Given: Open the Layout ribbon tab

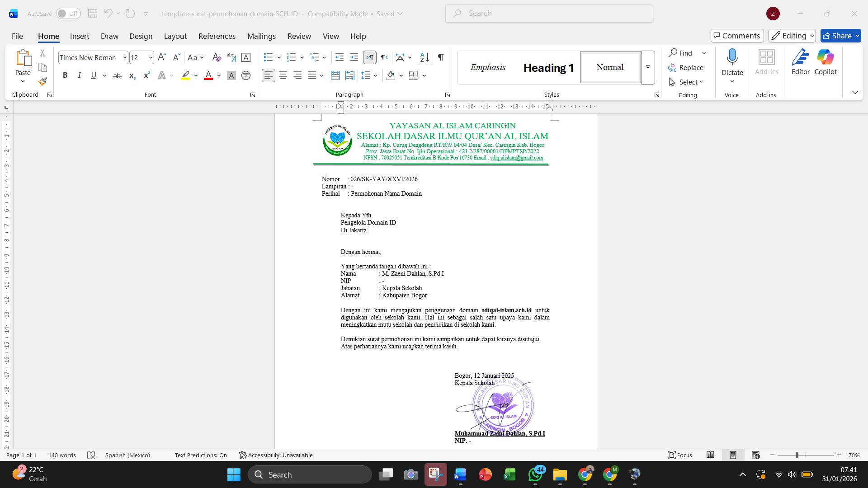Looking at the screenshot, I should click(175, 36).
